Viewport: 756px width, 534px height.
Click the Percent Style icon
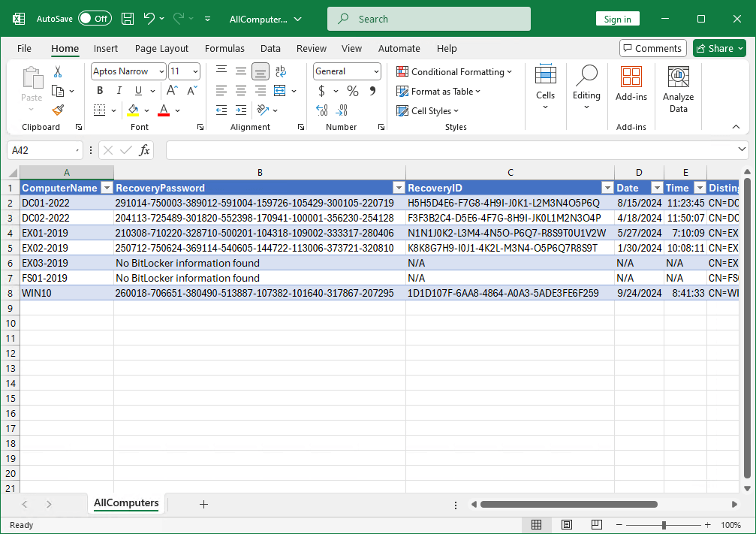(352, 91)
